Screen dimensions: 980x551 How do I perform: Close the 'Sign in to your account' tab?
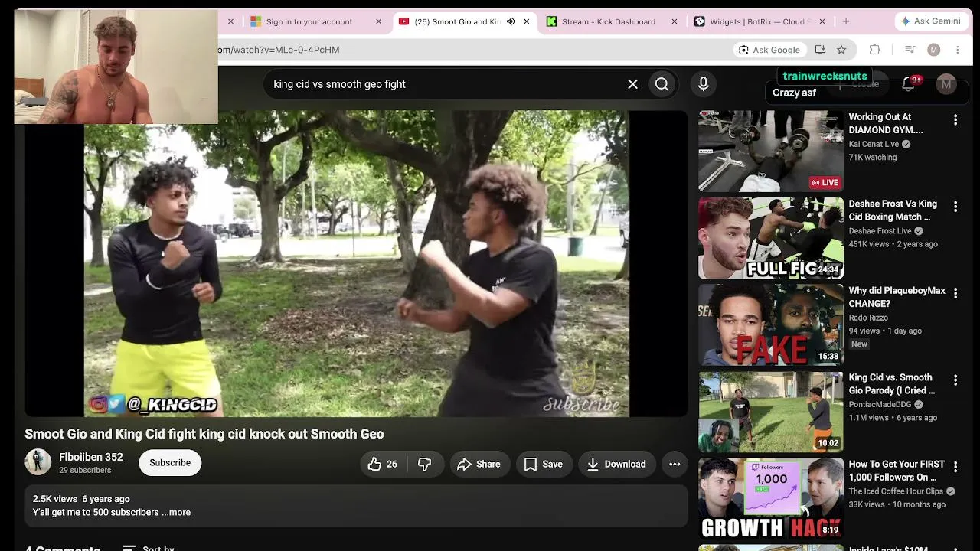[x=378, y=21]
